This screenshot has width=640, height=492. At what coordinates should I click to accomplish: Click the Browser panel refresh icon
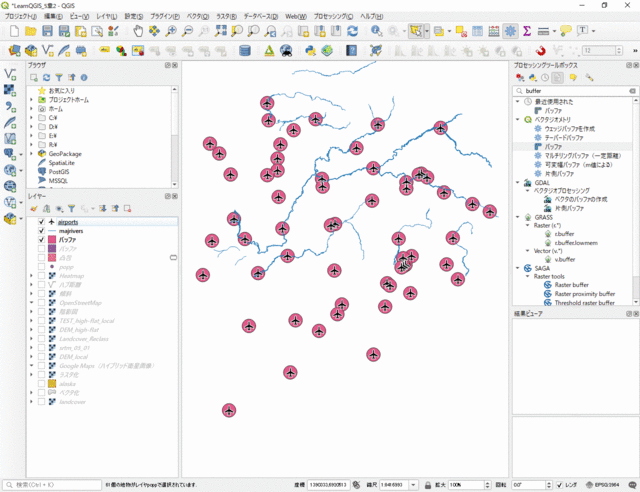[47, 78]
